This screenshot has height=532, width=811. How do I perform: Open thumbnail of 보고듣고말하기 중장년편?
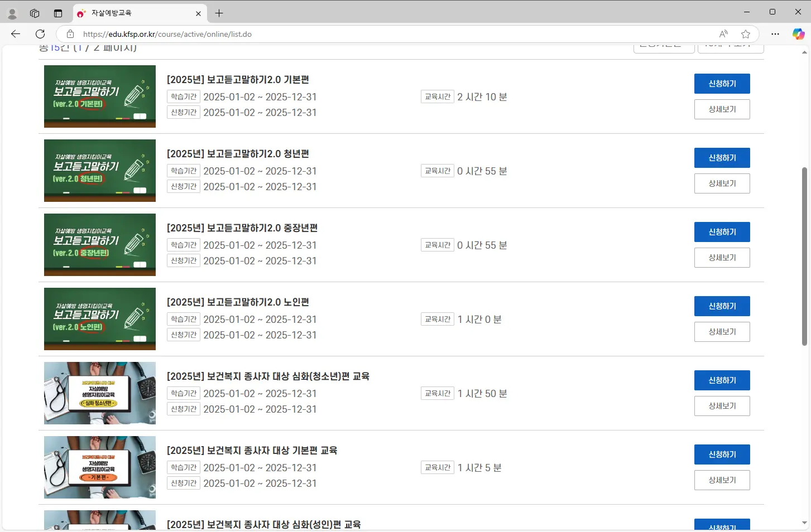click(100, 245)
